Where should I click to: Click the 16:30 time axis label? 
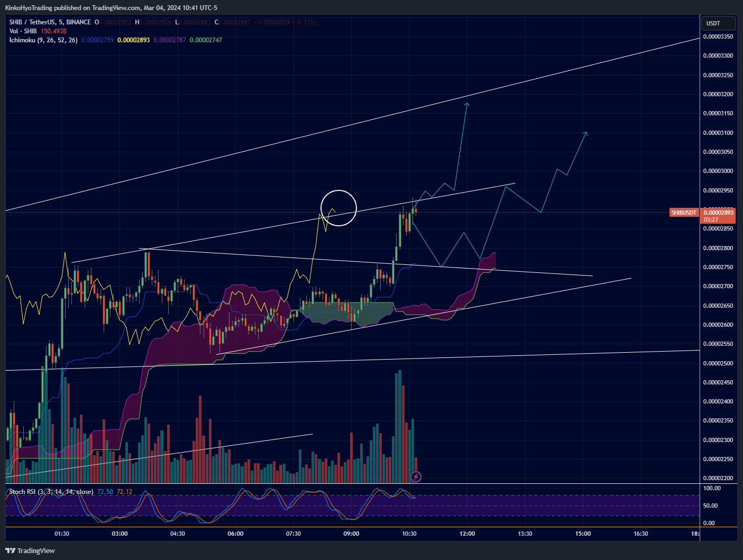(641, 534)
